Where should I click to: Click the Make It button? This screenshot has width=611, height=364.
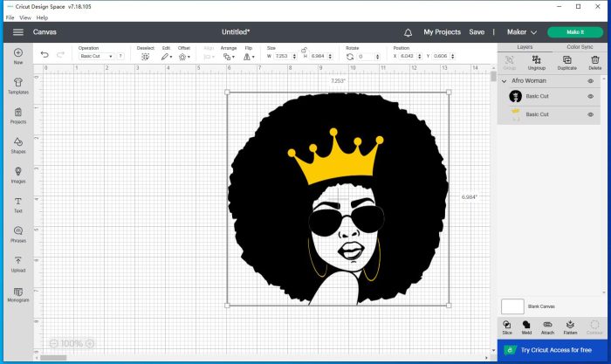pos(575,32)
